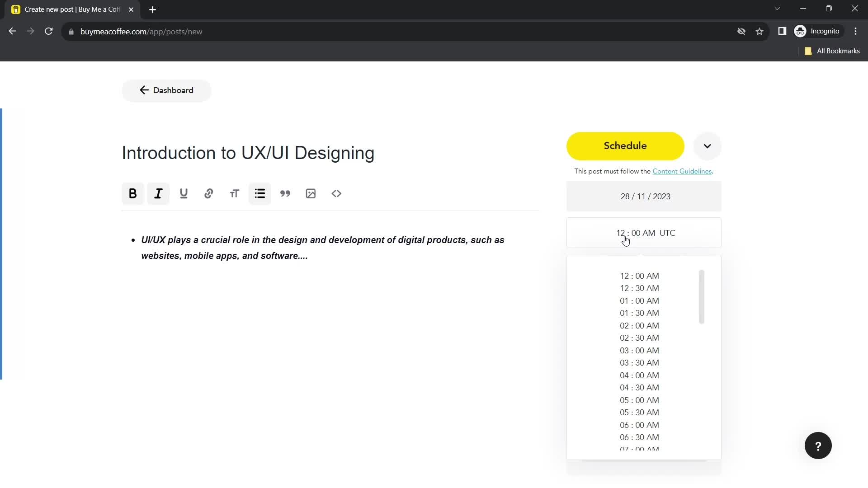Pick 05 : 30 AM from the list
This screenshot has height=488, width=868.
pos(639,413)
